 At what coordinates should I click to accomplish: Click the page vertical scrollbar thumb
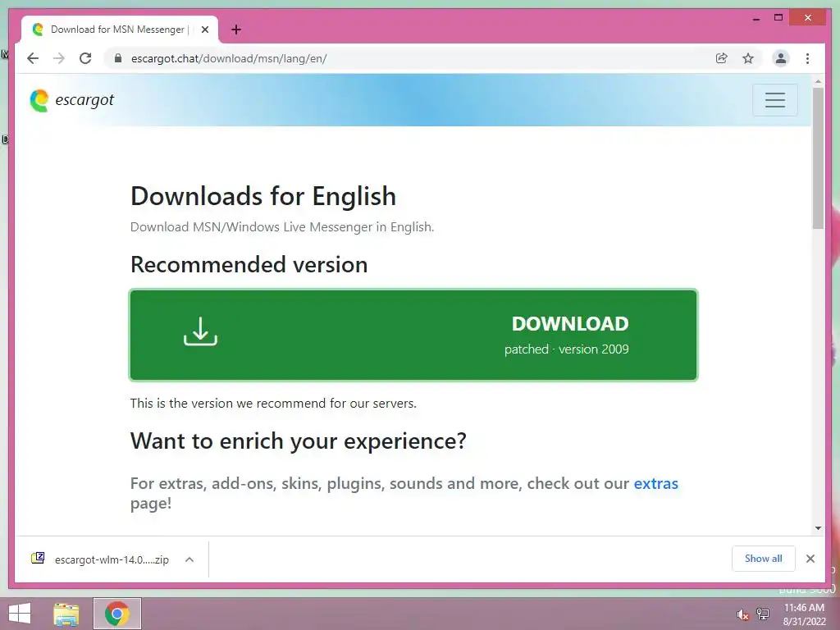(818, 158)
